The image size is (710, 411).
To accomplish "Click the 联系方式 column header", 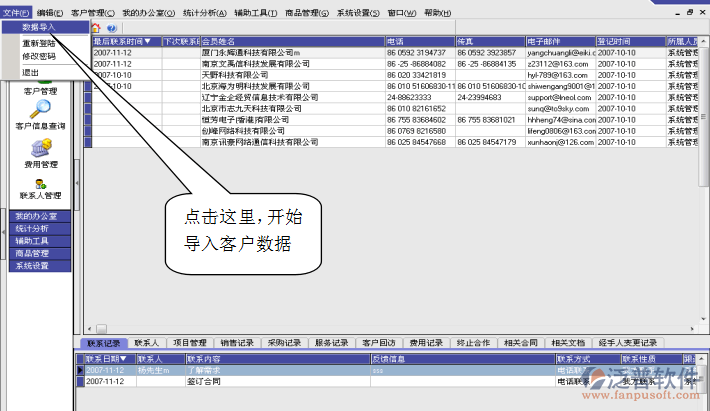I will (588, 359).
